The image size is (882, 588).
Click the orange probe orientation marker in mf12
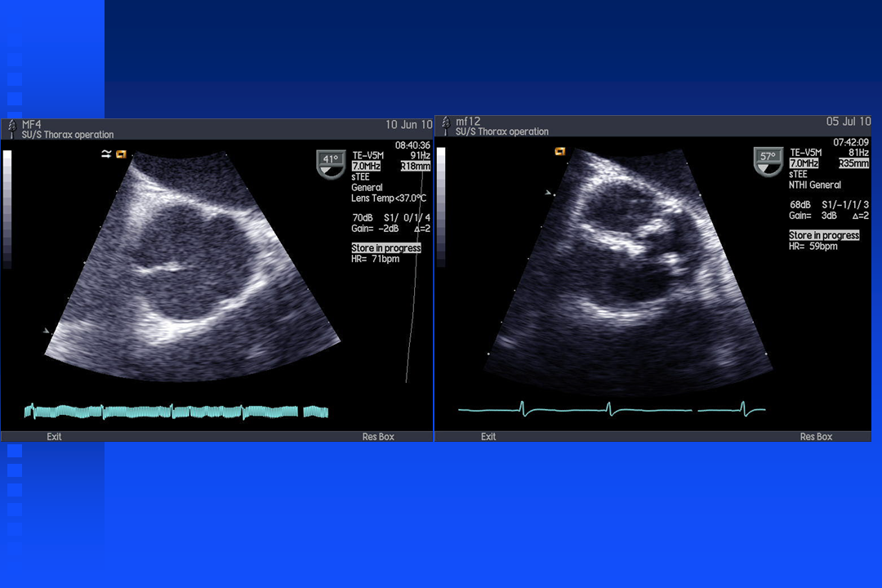point(559,151)
